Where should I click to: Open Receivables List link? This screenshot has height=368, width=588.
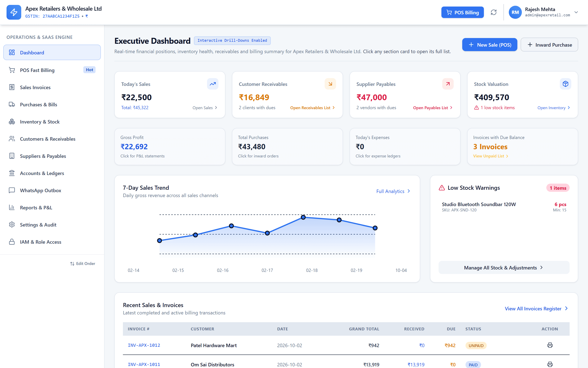coord(312,108)
